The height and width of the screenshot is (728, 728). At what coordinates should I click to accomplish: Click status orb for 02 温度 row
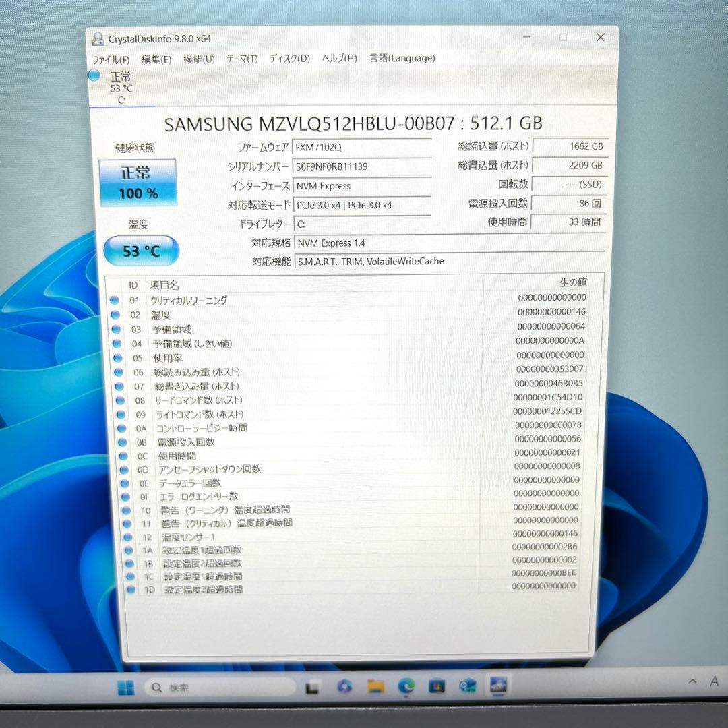coord(115,315)
